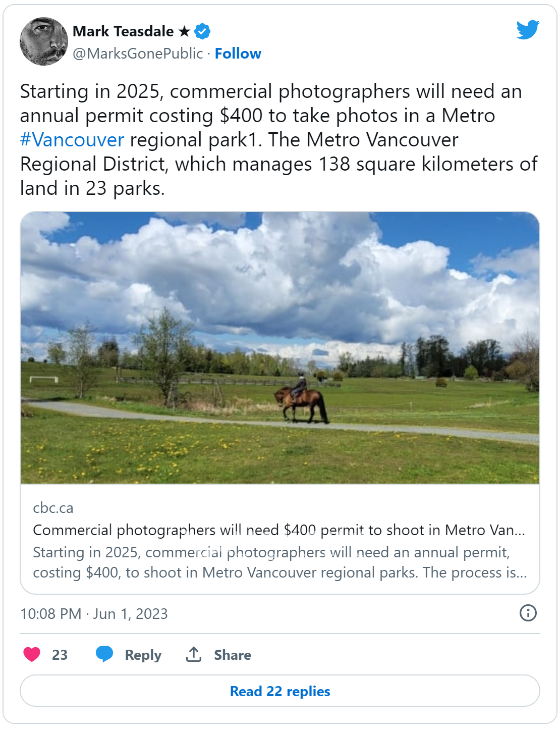This screenshot has height=731, width=560.
Task: Open the 10:08 PM Jun 1, 2023 timestamp
Action: [x=94, y=614]
